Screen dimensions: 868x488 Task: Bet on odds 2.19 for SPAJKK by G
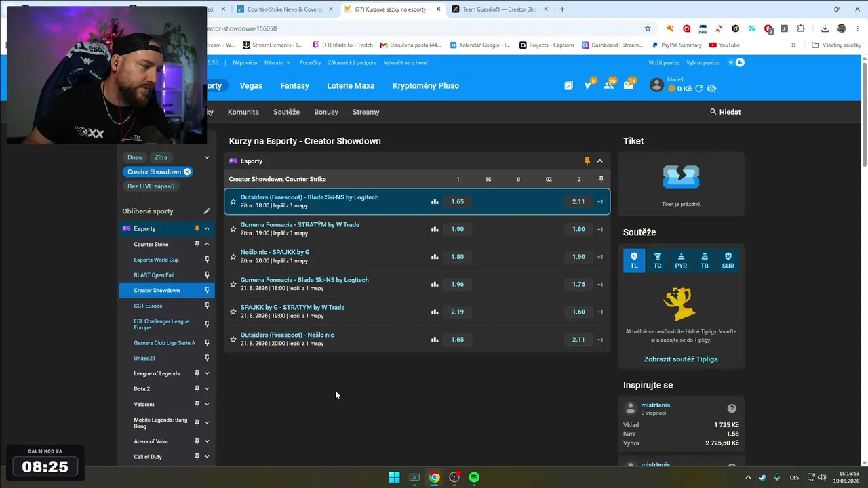click(x=458, y=312)
